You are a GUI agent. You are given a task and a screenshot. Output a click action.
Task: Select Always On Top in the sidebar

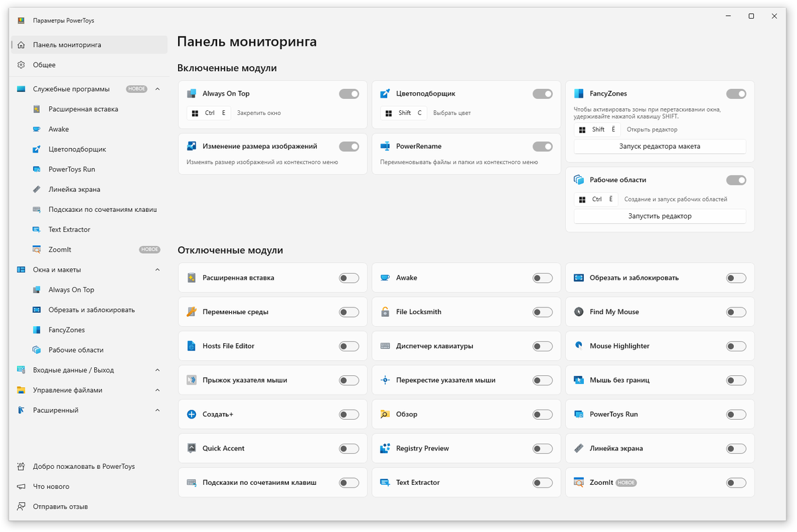90,290
